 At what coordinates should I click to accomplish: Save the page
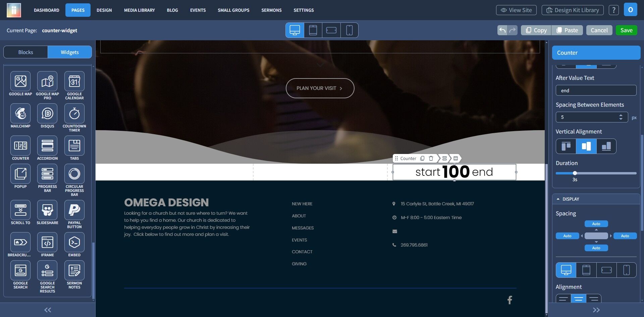627,30
